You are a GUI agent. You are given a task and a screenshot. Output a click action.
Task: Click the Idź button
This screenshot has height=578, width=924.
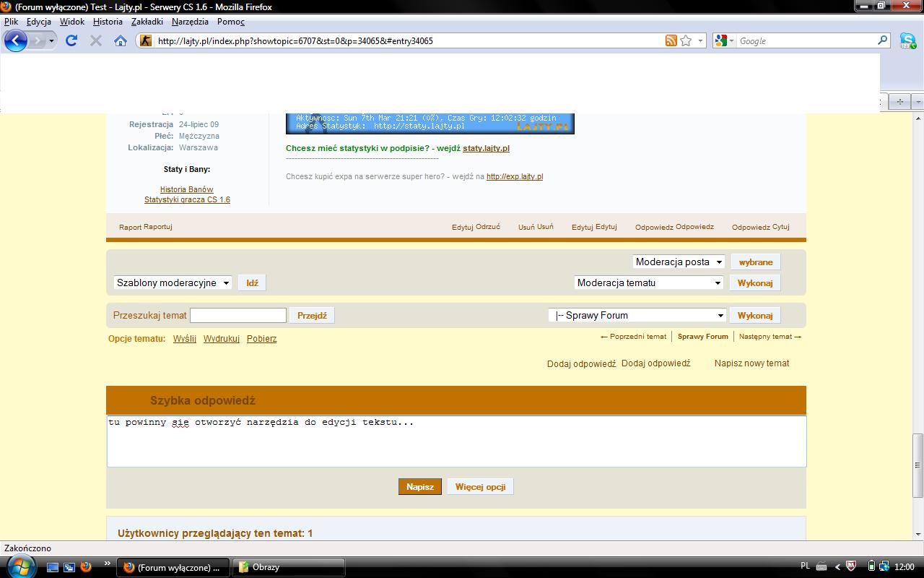tap(252, 282)
